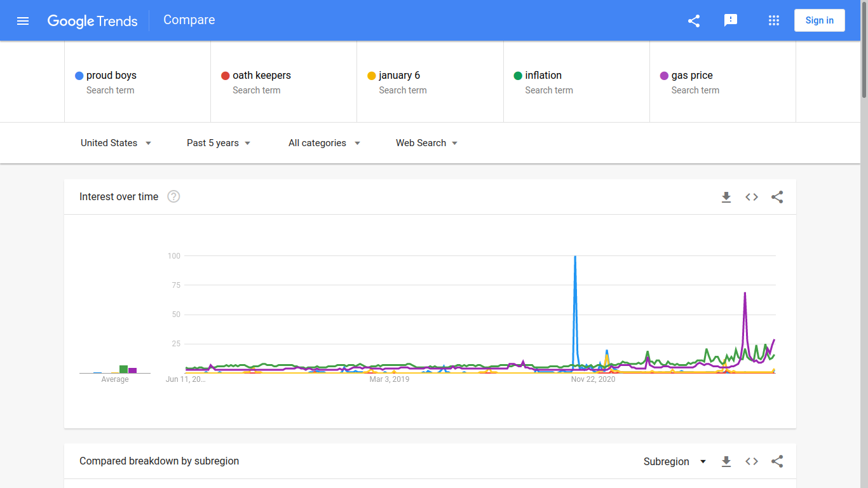This screenshot has height=488, width=868.
Task: Click the Compare header label
Action: tap(189, 20)
